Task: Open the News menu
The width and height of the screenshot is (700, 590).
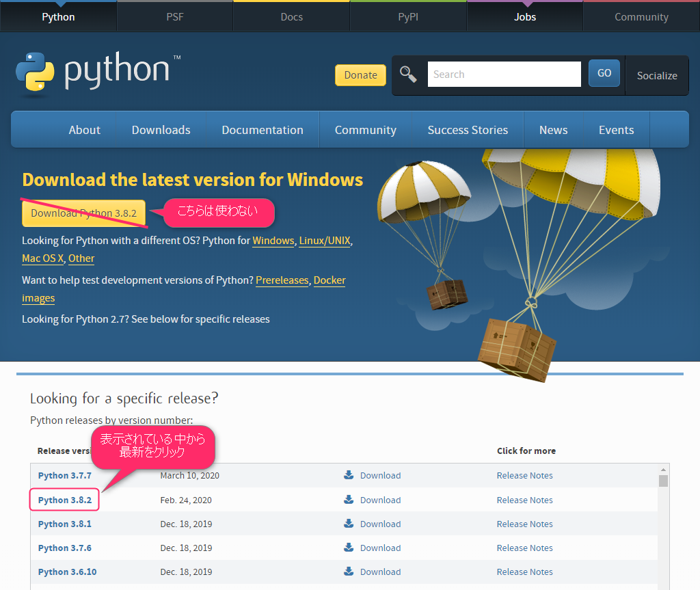Action: click(554, 130)
